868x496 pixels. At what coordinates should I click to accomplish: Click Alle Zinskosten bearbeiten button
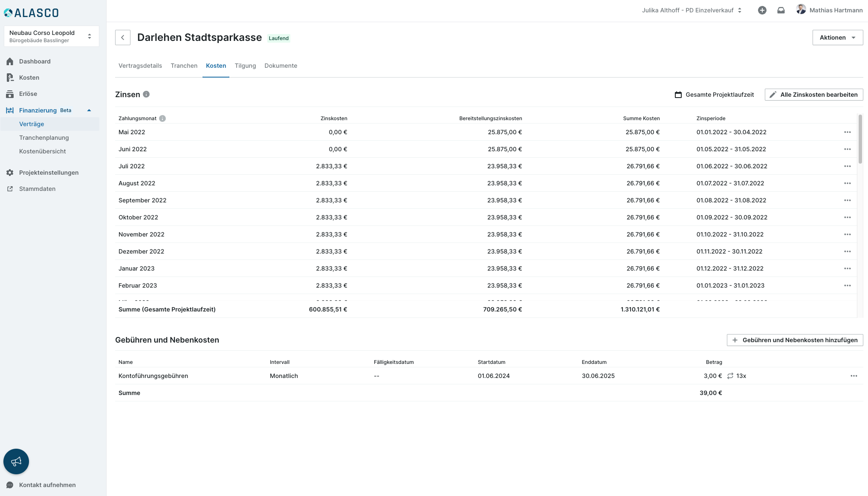(813, 95)
